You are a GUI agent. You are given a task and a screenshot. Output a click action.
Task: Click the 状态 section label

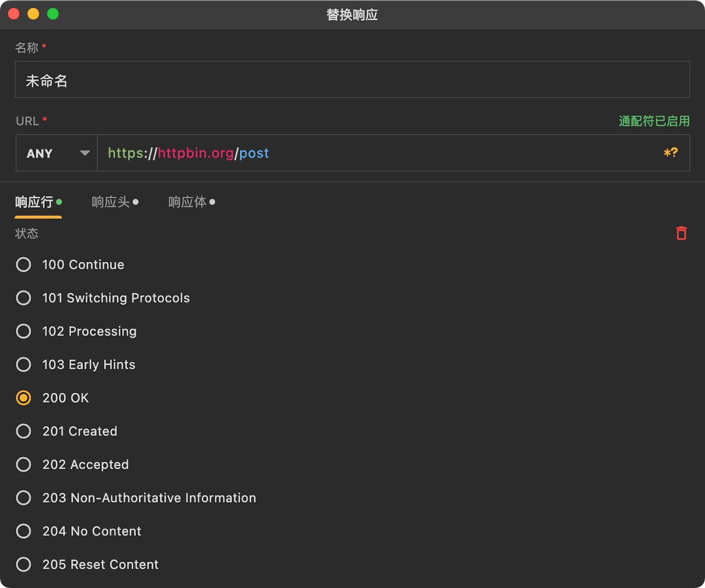point(26,234)
